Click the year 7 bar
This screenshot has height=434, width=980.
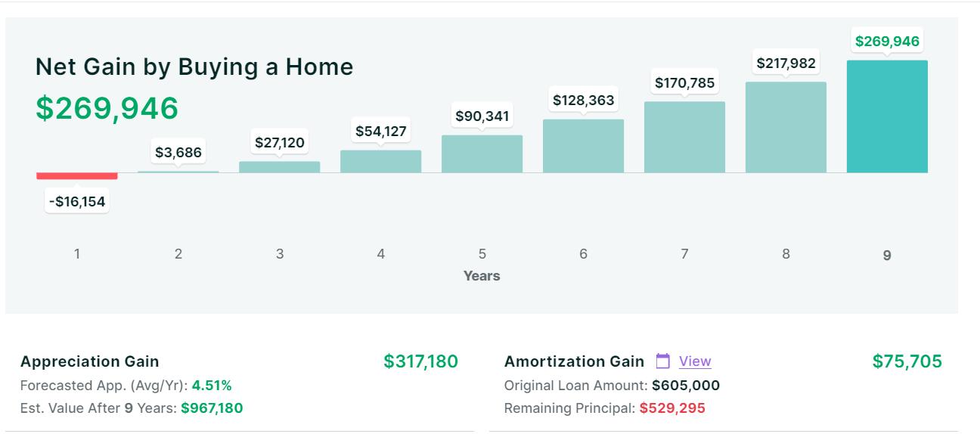coord(684,137)
